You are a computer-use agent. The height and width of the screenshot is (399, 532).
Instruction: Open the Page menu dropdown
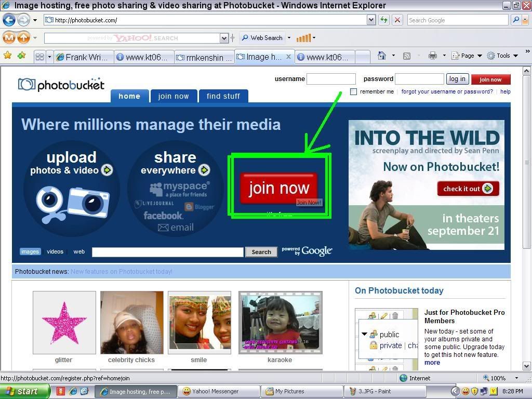[467, 56]
